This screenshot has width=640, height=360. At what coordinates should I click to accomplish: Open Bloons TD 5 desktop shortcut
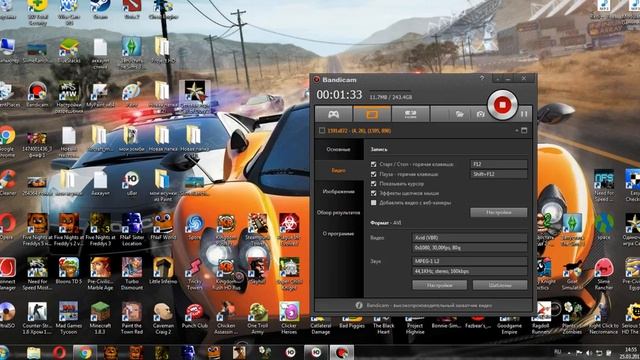(69, 271)
